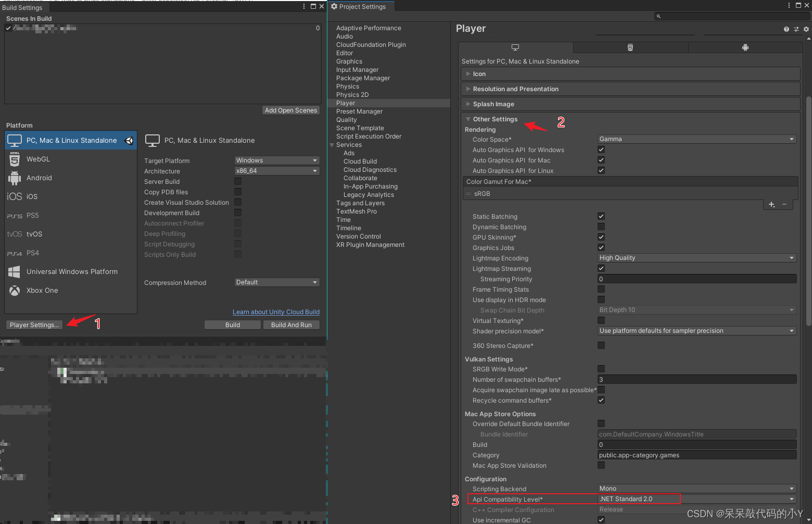Click the PC, Mac & Linux Standalone monitor icon
The image size is (812, 524).
[15, 141]
